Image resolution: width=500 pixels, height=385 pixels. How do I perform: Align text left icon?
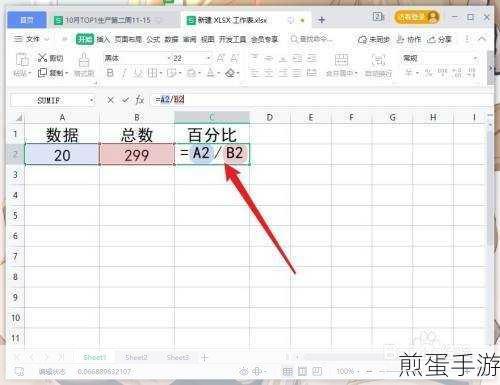click(254, 73)
